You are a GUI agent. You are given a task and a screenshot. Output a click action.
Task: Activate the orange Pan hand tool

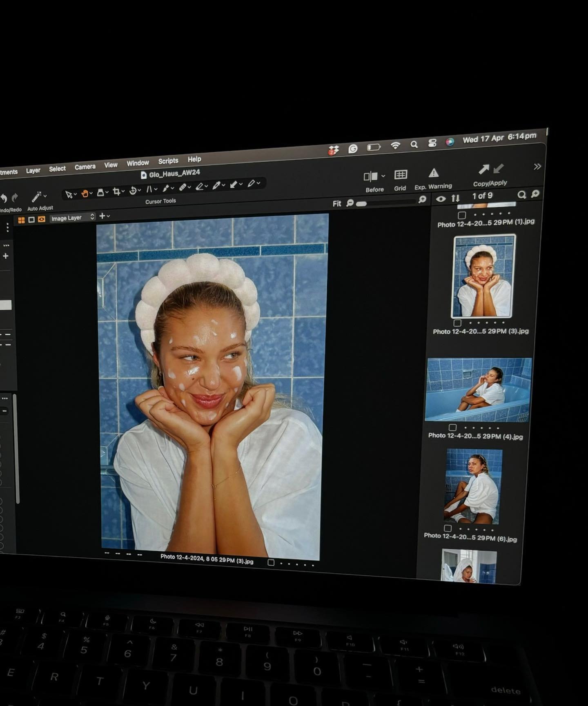click(x=85, y=194)
